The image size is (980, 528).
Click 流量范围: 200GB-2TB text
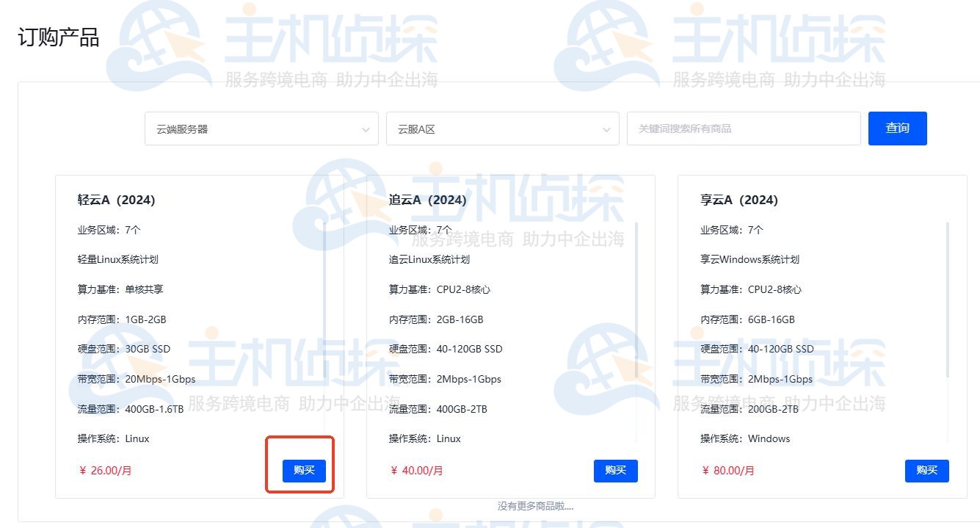coord(749,409)
